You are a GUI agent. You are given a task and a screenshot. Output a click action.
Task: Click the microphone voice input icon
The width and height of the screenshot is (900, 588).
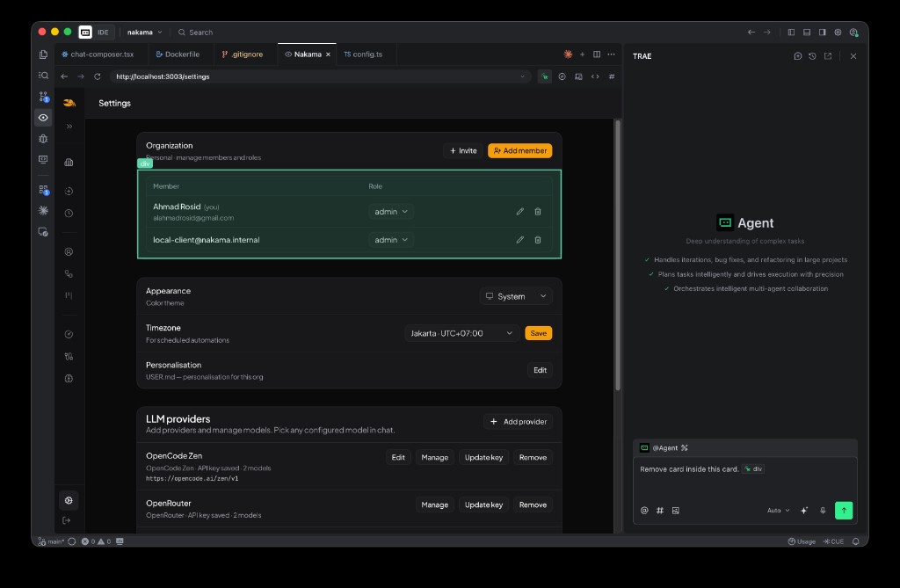pos(823,510)
